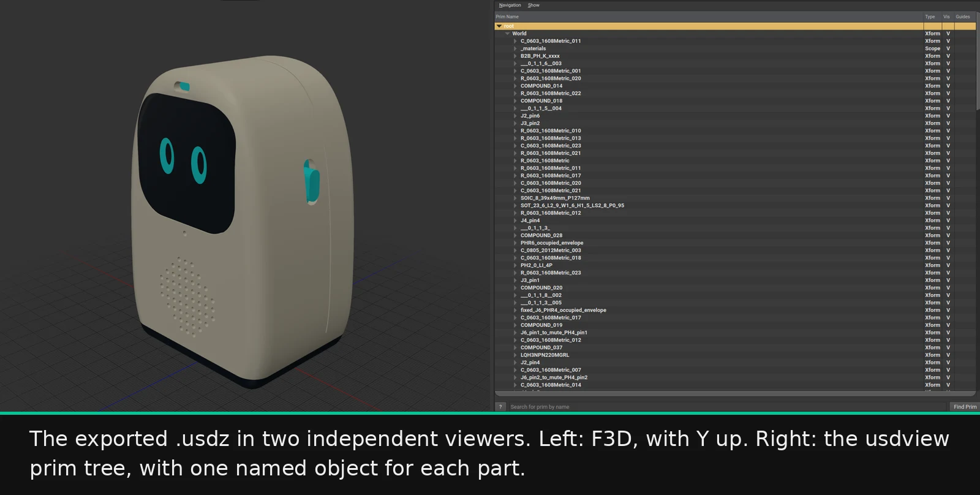
Task: Select the J4_pin4 prim row
Action: (735, 221)
